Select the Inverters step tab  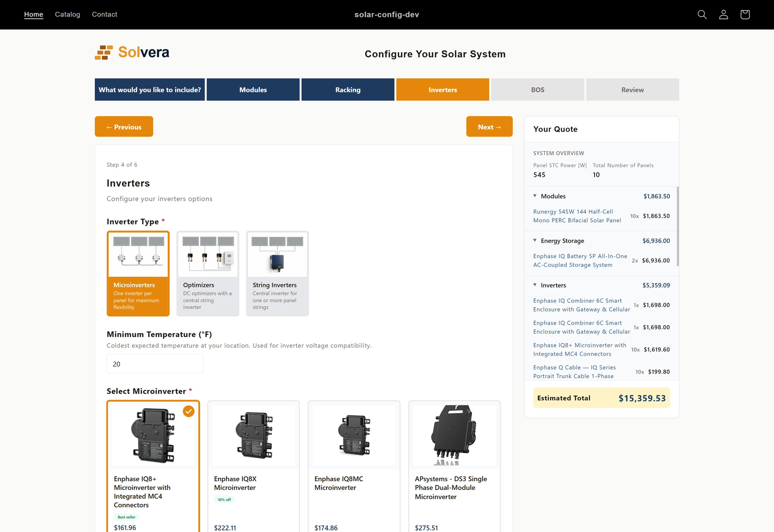[x=443, y=89]
